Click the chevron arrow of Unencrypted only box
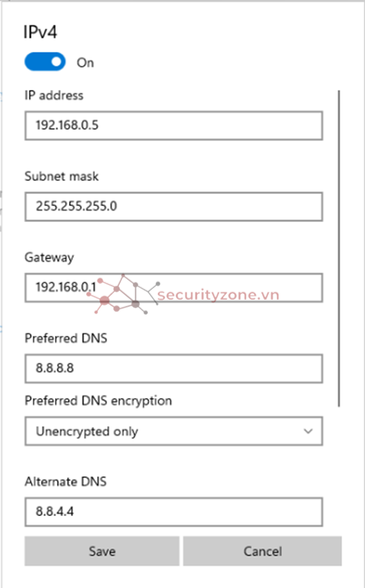Image resolution: width=365 pixels, height=588 pixels. (x=308, y=431)
